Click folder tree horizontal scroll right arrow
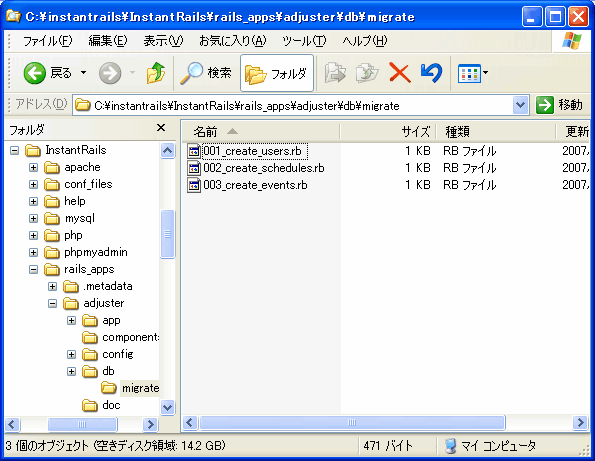Image resolution: width=595 pixels, height=461 pixels. coord(150,424)
